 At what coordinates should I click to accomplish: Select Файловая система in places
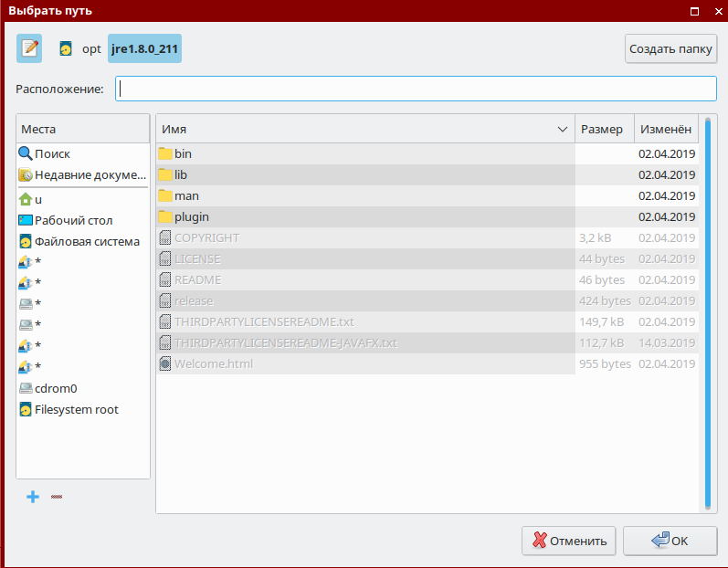(87, 241)
